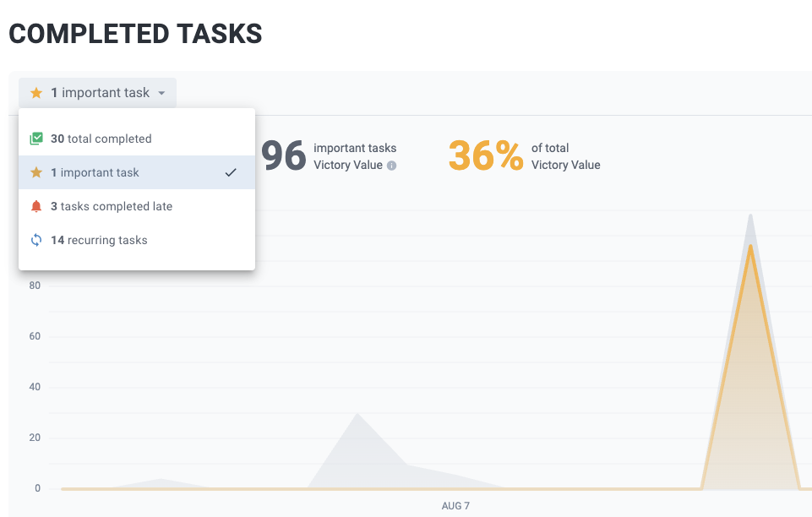Click the checkmark beside important task
The width and height of the screenshot is (812, 517).
(x=231, y=172)
